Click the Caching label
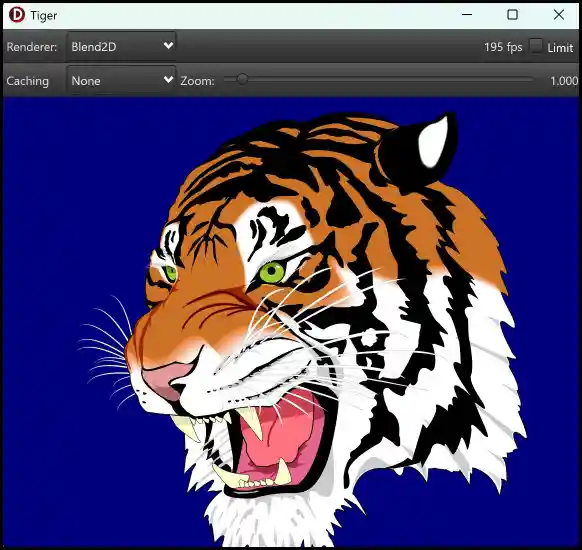This screenshot has width=582, height=550. [x=27, y=81]
